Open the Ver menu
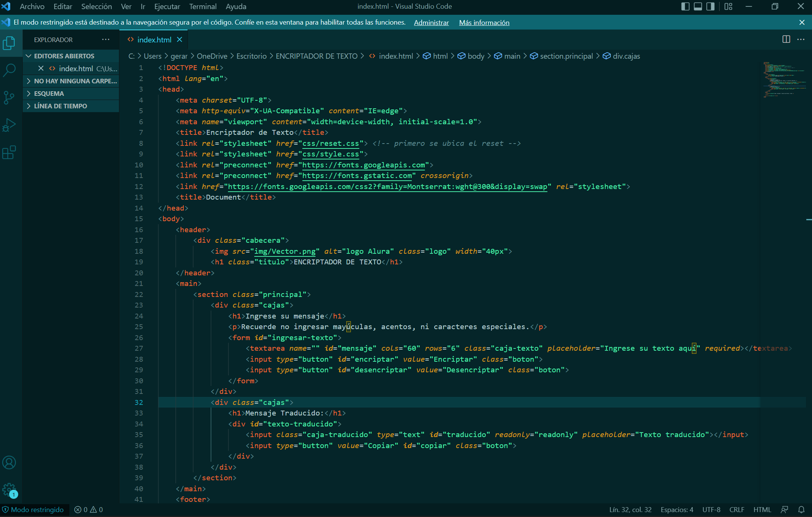This screenshot has width=812, height=517. click(x=126, y=6)
